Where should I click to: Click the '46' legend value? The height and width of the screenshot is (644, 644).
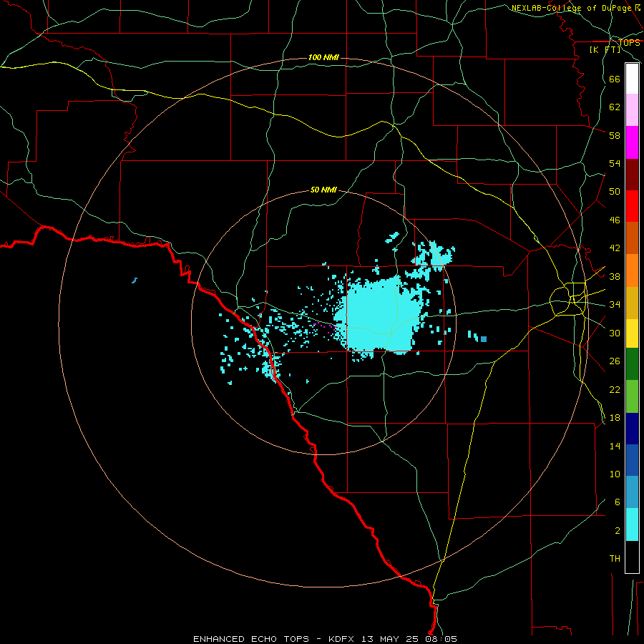tap(615, 220)
